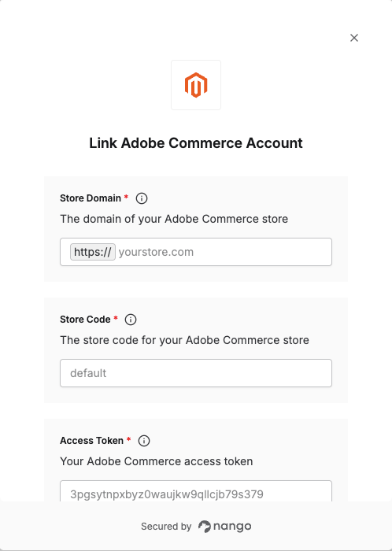The height and width of the screenshot is (551, 392).
Task: Show info tooltip for Store Code
Action: tap(131, 320)
